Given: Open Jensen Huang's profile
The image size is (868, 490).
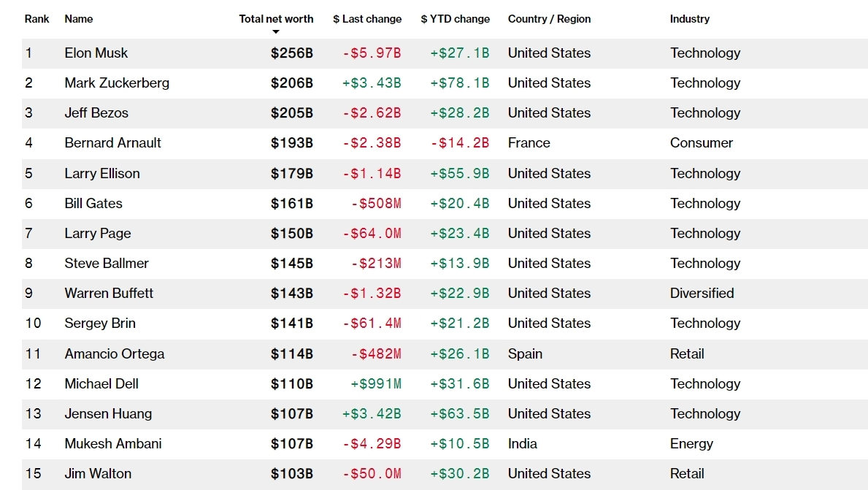Looking at the screenshot, I should pos(108,414).
